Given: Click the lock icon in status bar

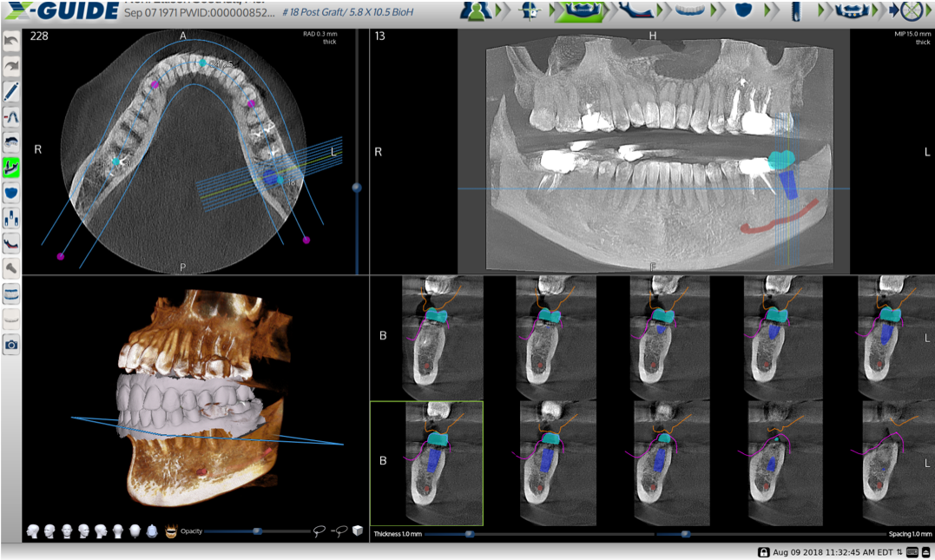Looking at the screenshot, I should pyautogui.click(x=763, y=552).
